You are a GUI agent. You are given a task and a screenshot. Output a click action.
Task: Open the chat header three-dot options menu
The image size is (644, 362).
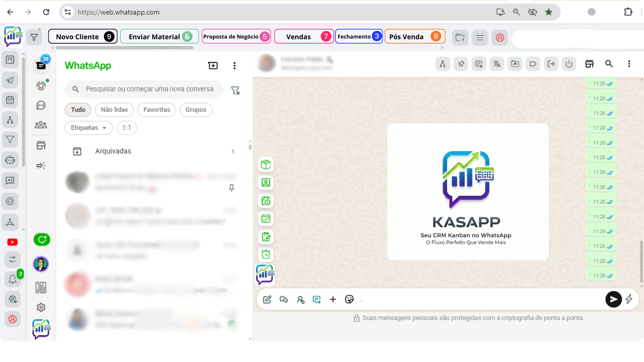(x=629, y=64)
